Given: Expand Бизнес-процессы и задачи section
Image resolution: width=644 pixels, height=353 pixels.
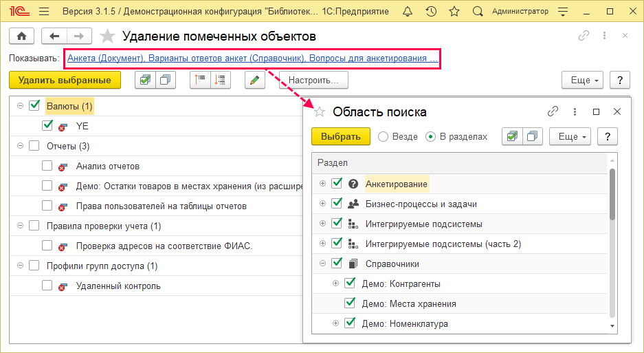Looking at the screenshot, I should 322,203.
